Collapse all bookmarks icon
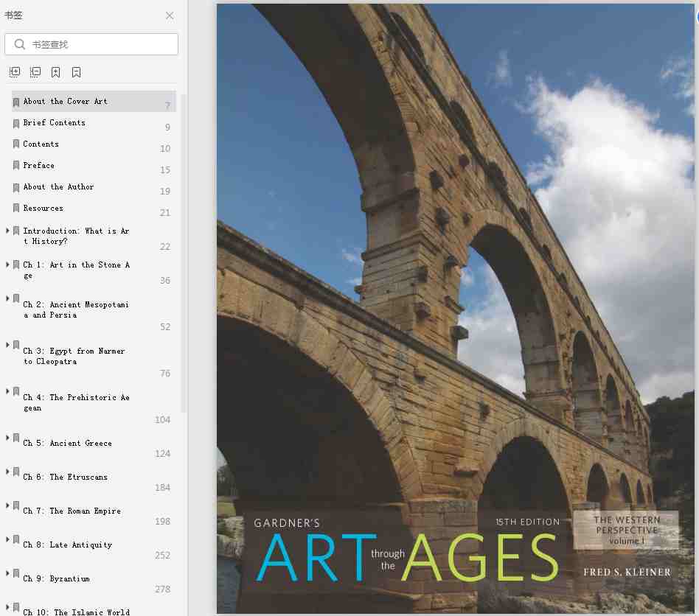Screen dimensions: 699x616 [x=35, y=72]
